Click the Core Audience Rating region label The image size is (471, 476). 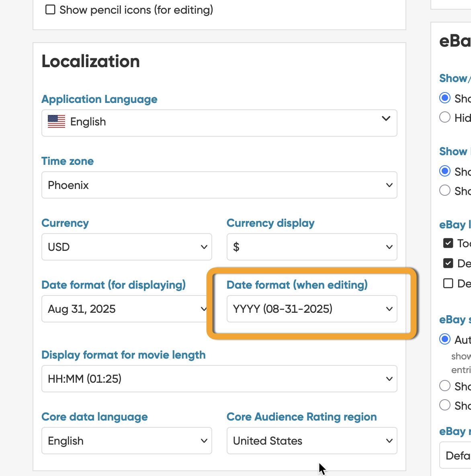pyautogui.click(x=301, y=417)
